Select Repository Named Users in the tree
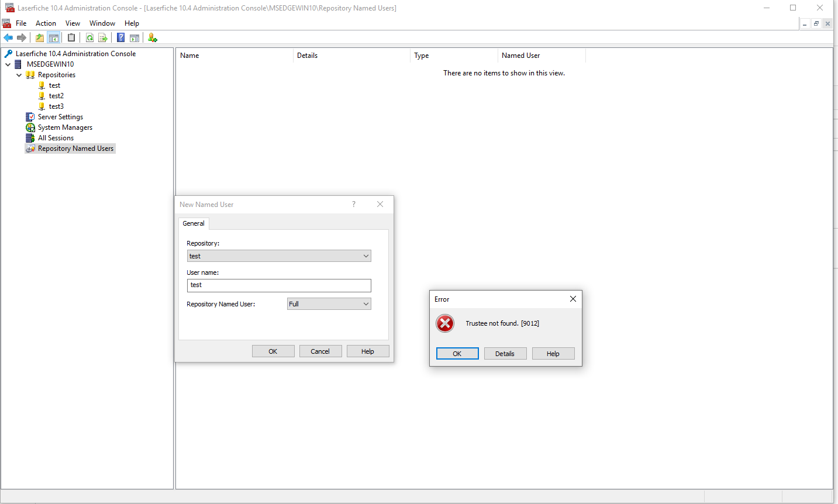This screenshot has height=504, width=838. click(75, 149)
